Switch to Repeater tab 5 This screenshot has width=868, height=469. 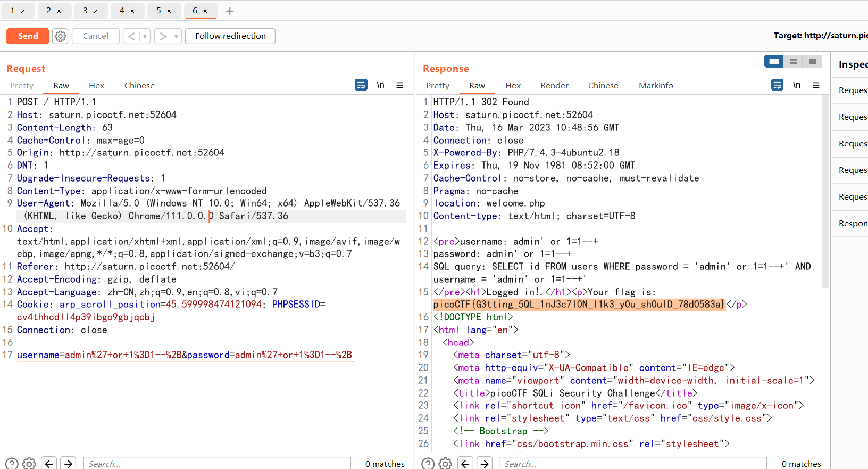158,11
